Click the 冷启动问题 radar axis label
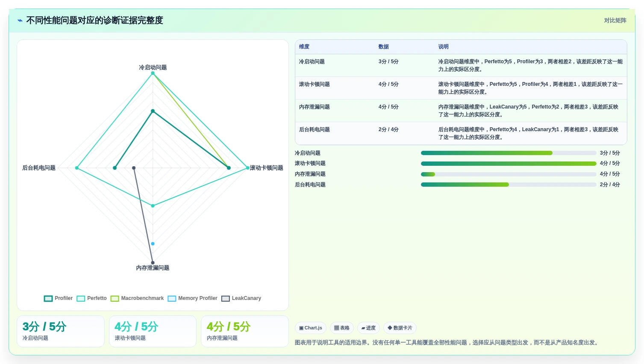Image resolution: width=644 pixels, height=364 pixels. pyautogui.click(x=153, y=68)
